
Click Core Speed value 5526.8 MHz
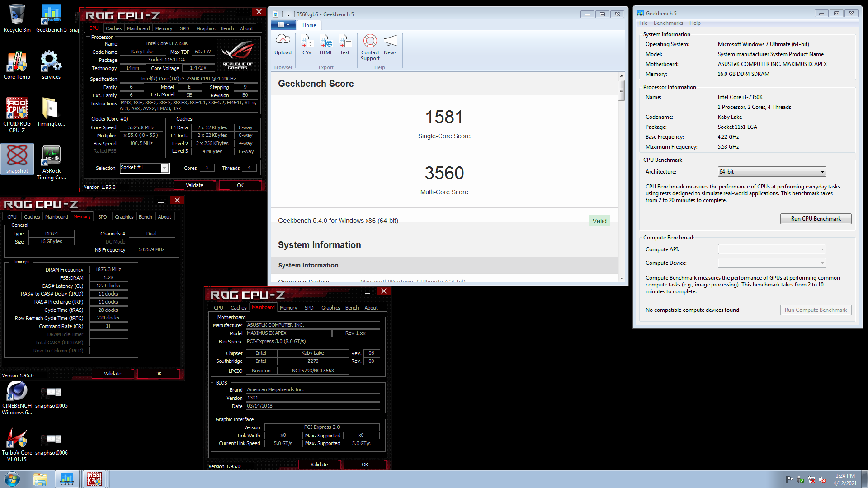(141, 127)
